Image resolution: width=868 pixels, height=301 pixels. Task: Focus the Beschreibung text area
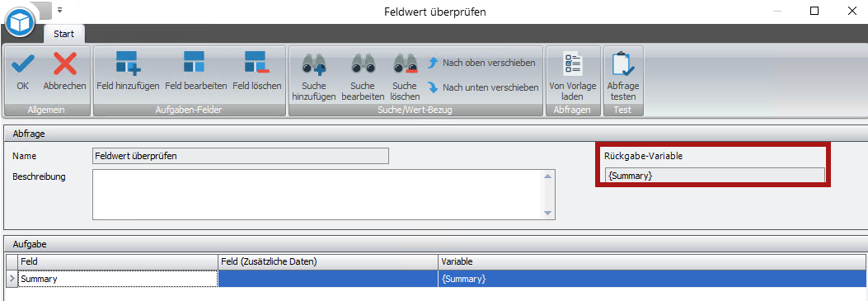click(318, 195)
